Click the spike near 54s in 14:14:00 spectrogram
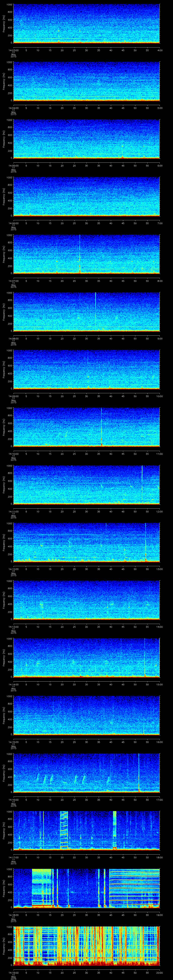This screenshot has width=173, height=980. 145,657
